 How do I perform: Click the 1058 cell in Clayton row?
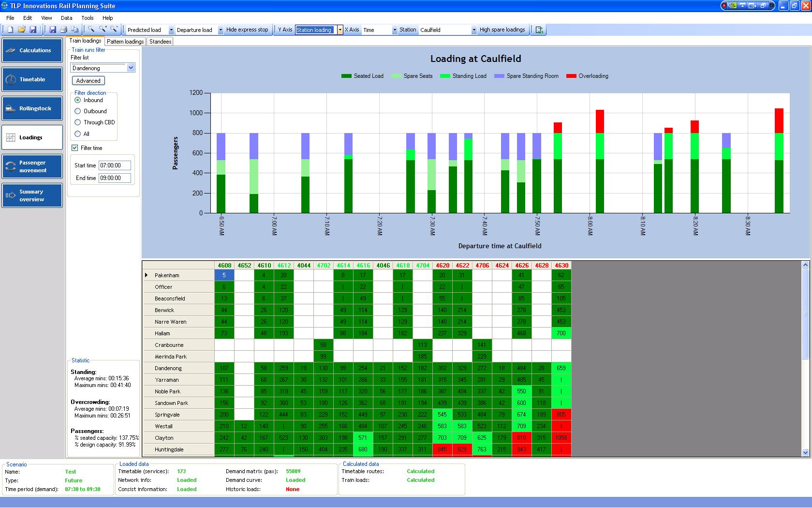click(561, 438)
